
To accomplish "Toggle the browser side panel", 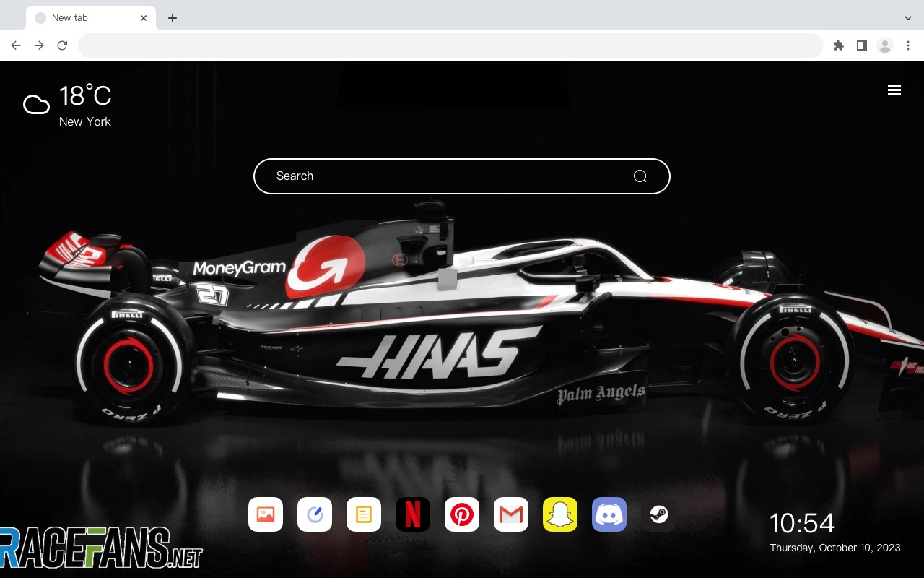I will (x=861, y=46).
